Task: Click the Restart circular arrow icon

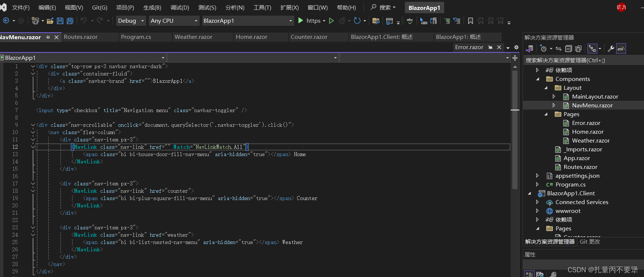Action: [x=357, y=21]
